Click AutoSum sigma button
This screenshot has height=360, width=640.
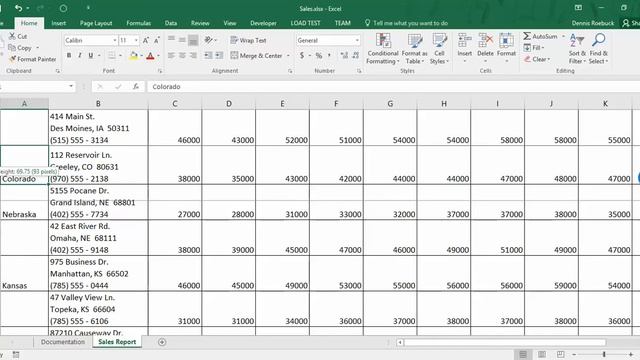point(540,36)
